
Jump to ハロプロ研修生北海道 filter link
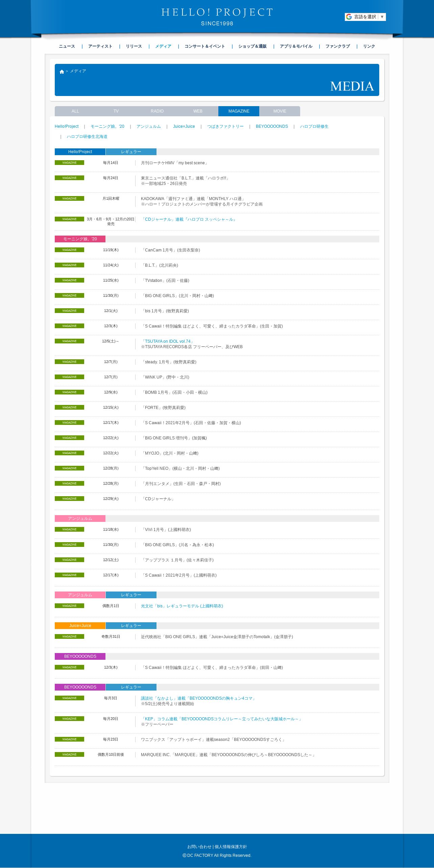(87, 137)
